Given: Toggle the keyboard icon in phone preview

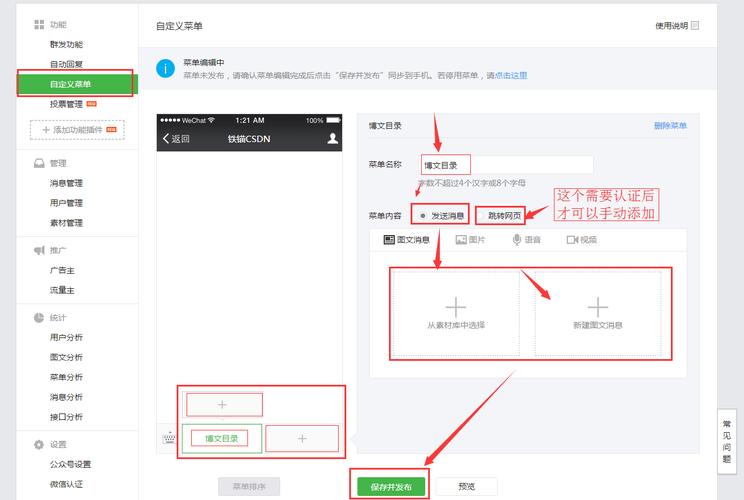Looking at the screenshot, I should coord(169,438).
